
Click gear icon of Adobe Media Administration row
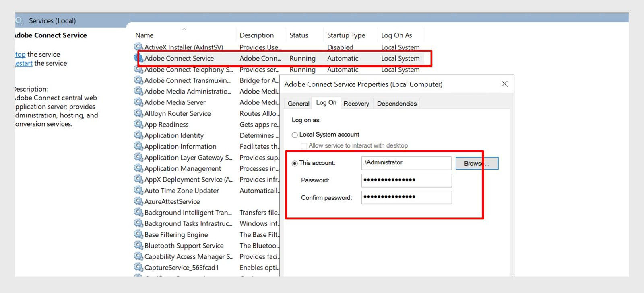tap(138, 91)
